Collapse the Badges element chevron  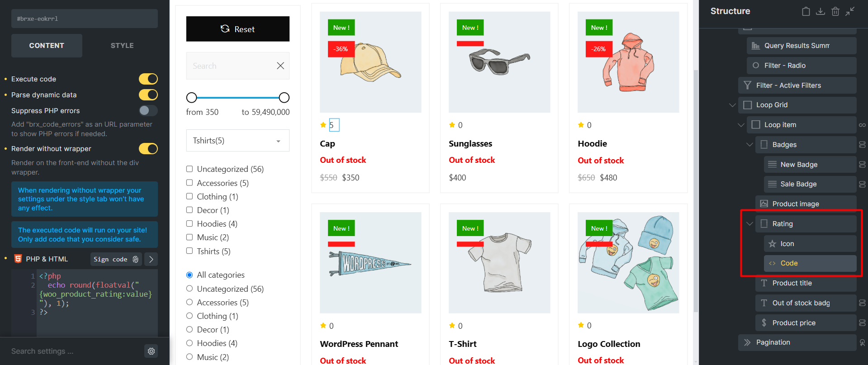(749, 145)
